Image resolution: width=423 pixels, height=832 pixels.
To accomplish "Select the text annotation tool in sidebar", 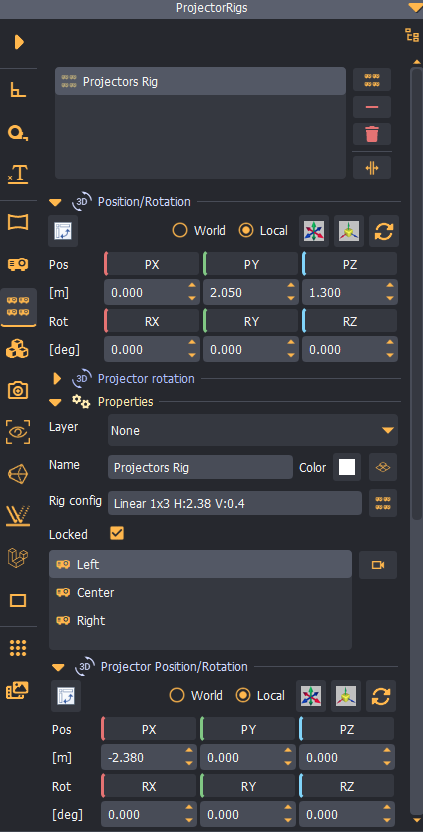I will [x=19, y=173].
